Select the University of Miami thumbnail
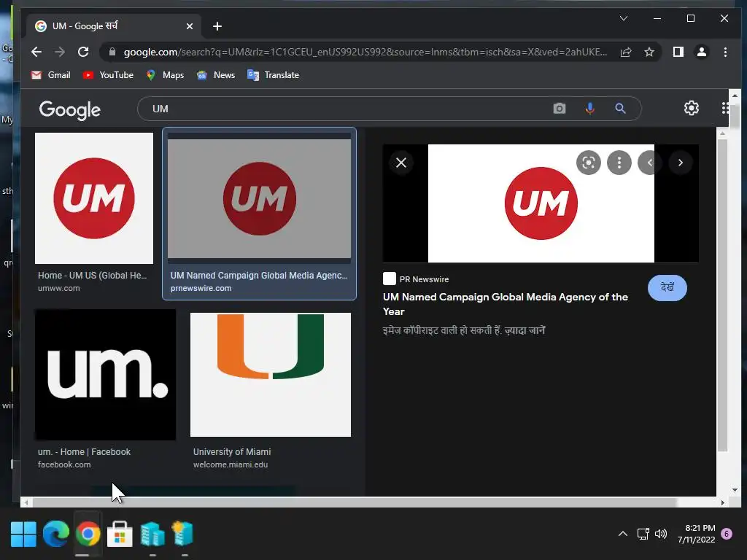The height and width of the screenshot is (560, 747). pyautogui.click(x=271, y=375)
